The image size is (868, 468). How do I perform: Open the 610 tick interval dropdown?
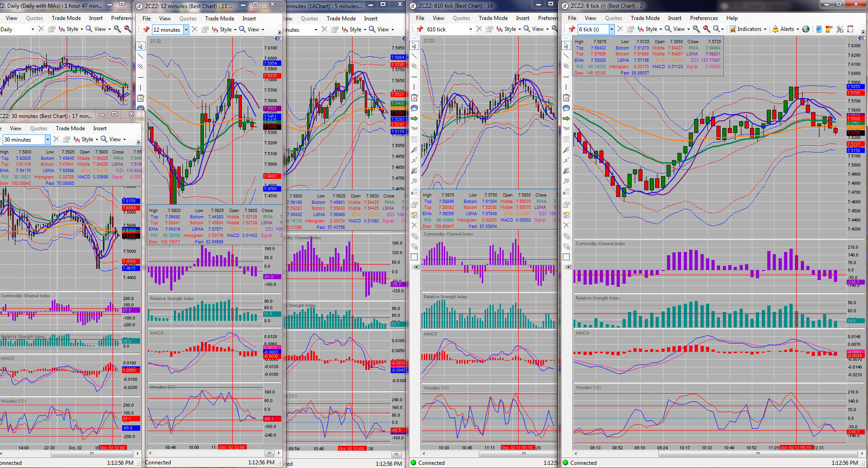click(471, 29)
